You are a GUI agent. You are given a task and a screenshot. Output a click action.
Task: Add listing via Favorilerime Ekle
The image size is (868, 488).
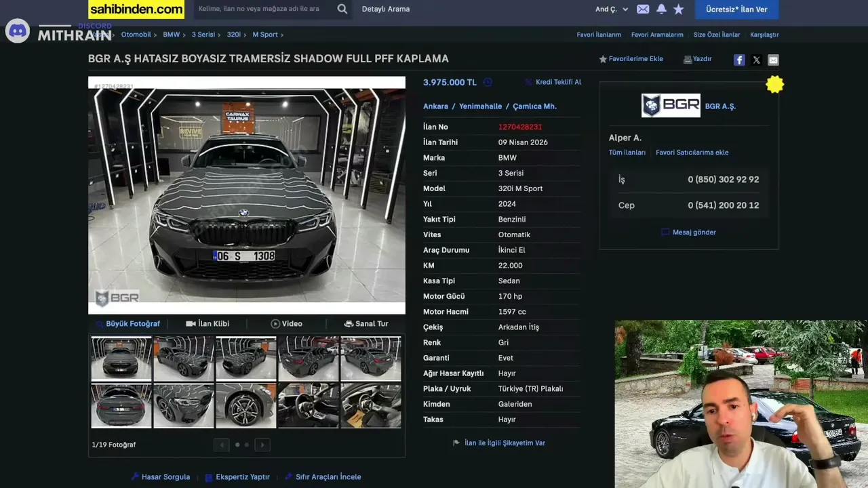pos(631,59)
